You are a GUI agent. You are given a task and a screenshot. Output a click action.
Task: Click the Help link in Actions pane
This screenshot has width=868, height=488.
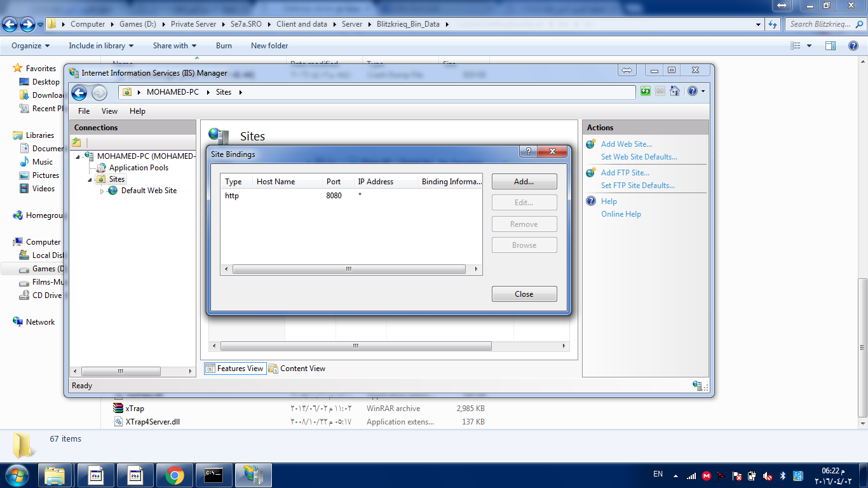click(609, 201)
